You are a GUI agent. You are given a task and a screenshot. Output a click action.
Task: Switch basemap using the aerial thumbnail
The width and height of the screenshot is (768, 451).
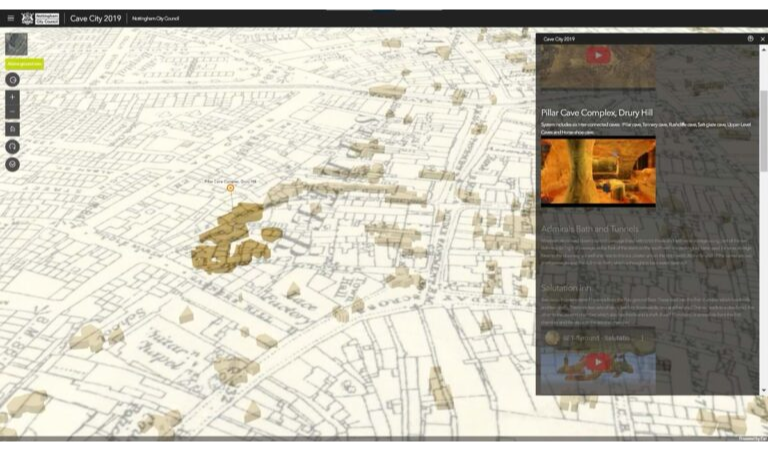pos(16,44)
